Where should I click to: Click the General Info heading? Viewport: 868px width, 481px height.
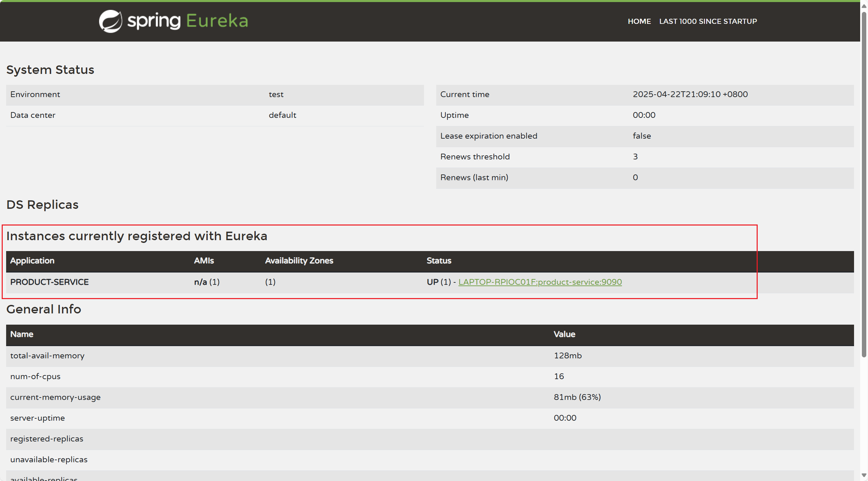[x=44, y=309]
